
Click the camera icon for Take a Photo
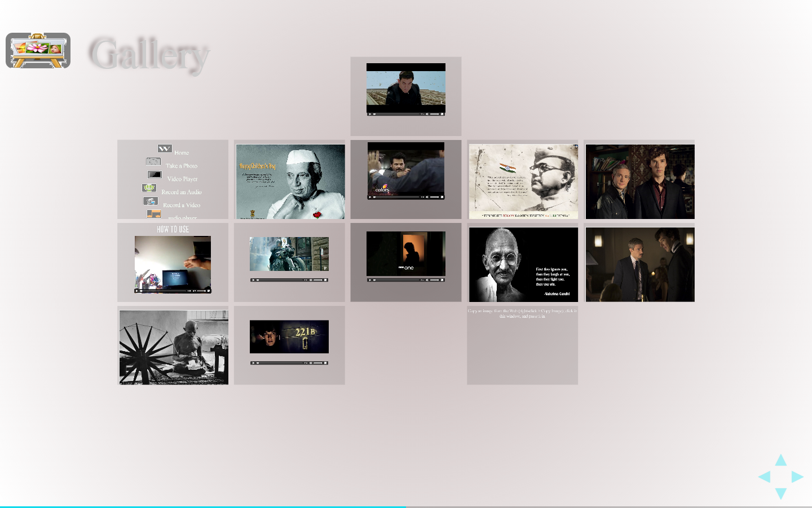153,161
